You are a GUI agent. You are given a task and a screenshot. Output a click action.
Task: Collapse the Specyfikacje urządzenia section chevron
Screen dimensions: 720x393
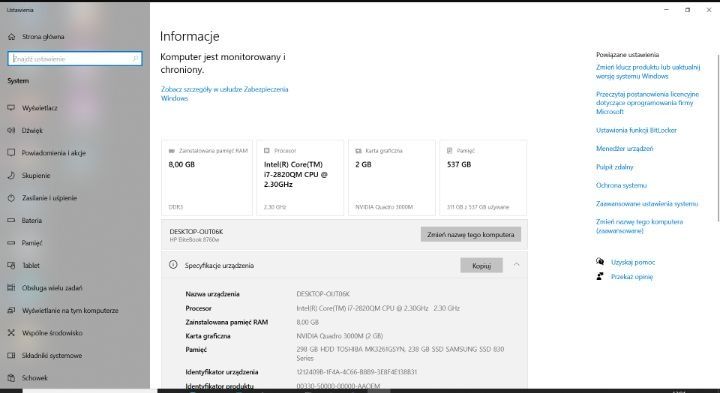point(517,265)
